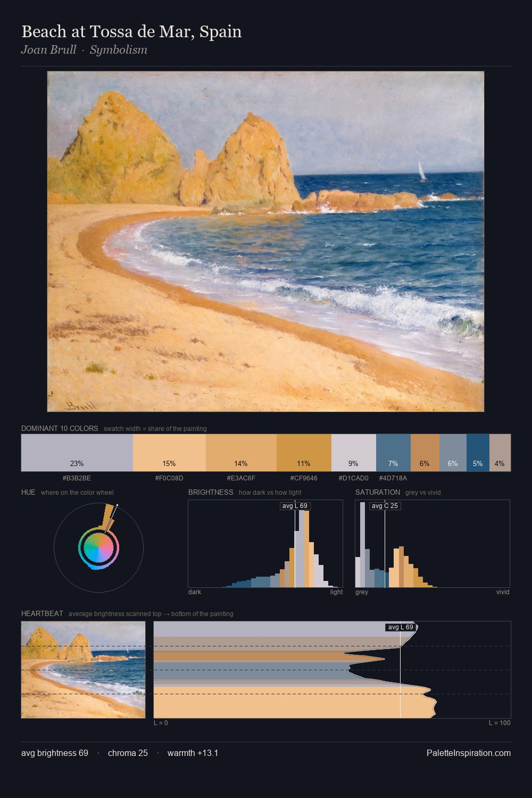Choose the 11% ochre swatch
The width and height of the screenshot is (532, 798).
coord(304,453)
